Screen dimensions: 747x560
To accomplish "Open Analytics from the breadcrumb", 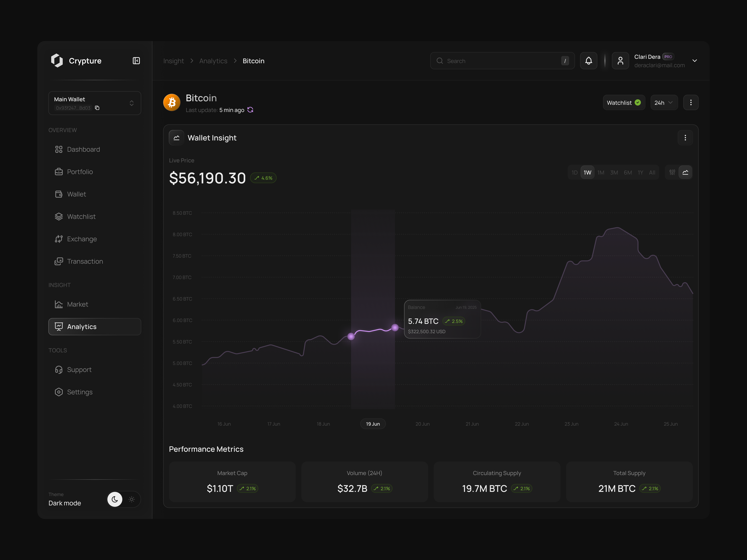I will (213, 61).
